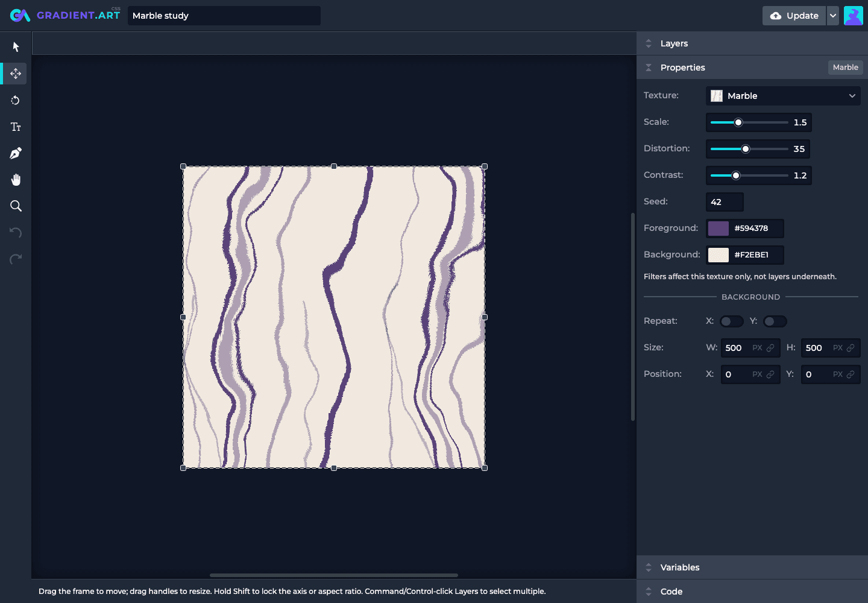Click the Foreground hex value #594378
Image resolution: width=868 pixels, height=603 pixels.
tap(751, 229)
